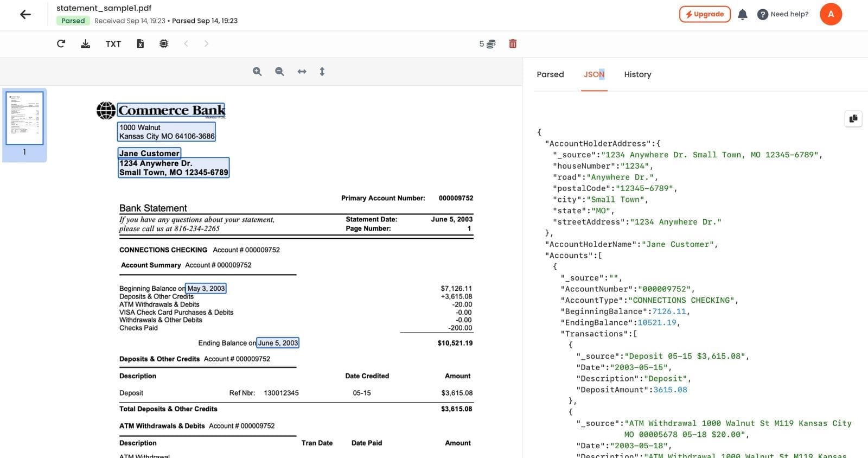Open the notifications bell
Screen dimensions: 868x458
tap(743, 15)
